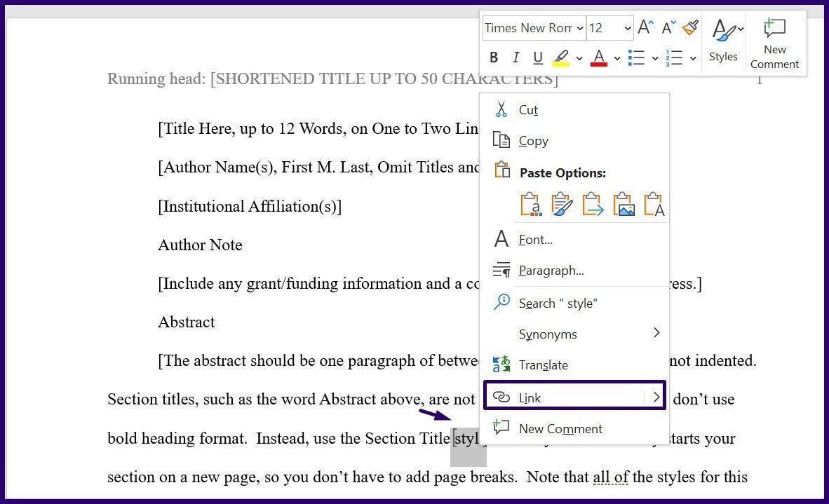Click the "Abstract" heading text

pyautogui.click(x=187, y=322)
